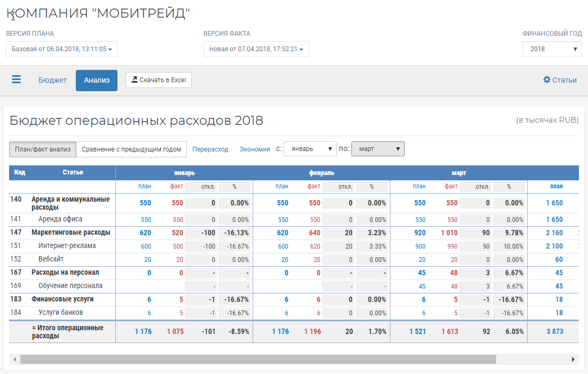The width and height of the screenshot is (588, 374).
Task: Open the ending month dropdown showing март
Action: point(378,149)
